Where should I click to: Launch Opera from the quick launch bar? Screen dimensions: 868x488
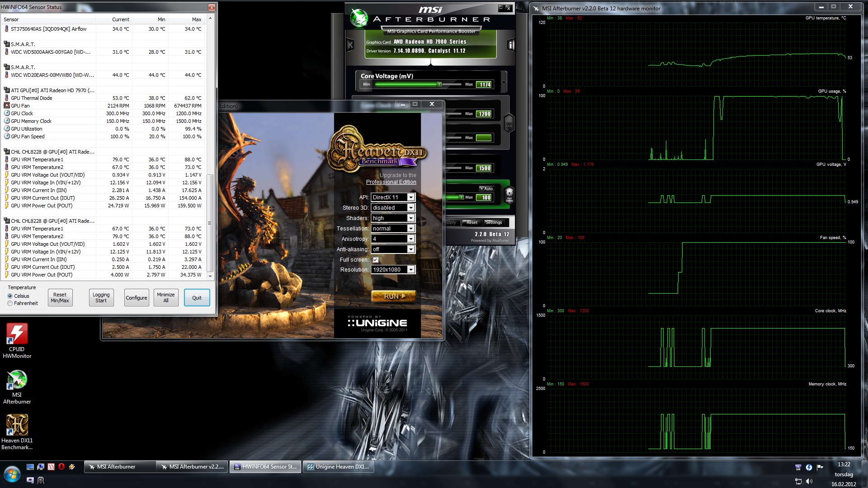coord(61,467)
